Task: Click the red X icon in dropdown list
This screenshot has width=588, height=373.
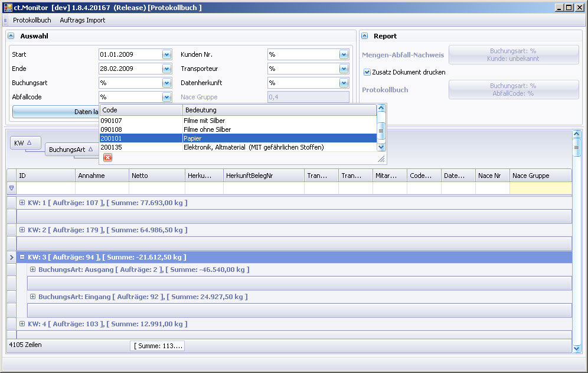Action: (107, 157)
